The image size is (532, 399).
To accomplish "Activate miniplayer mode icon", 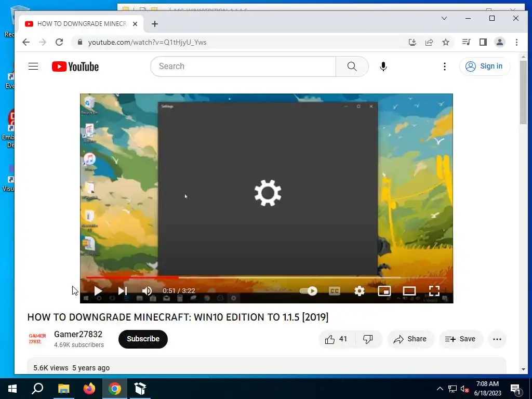I will [x=384, y=291].
